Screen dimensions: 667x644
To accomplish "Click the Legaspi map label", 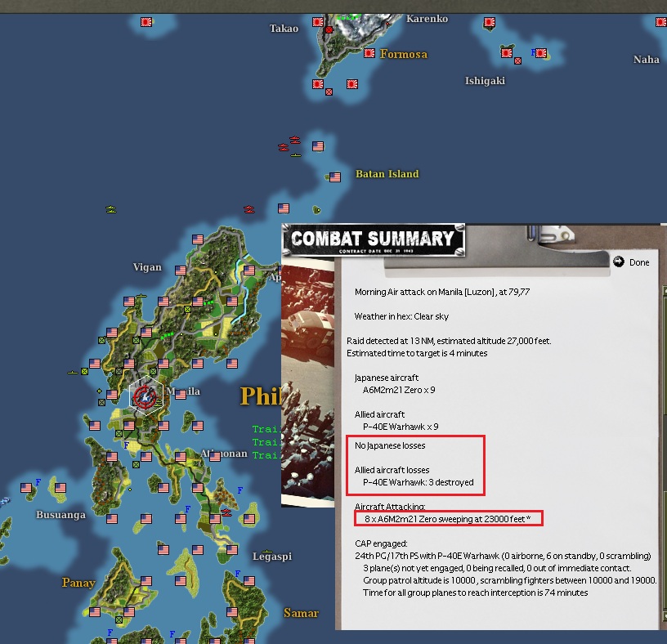I will [x=272, y=557].
